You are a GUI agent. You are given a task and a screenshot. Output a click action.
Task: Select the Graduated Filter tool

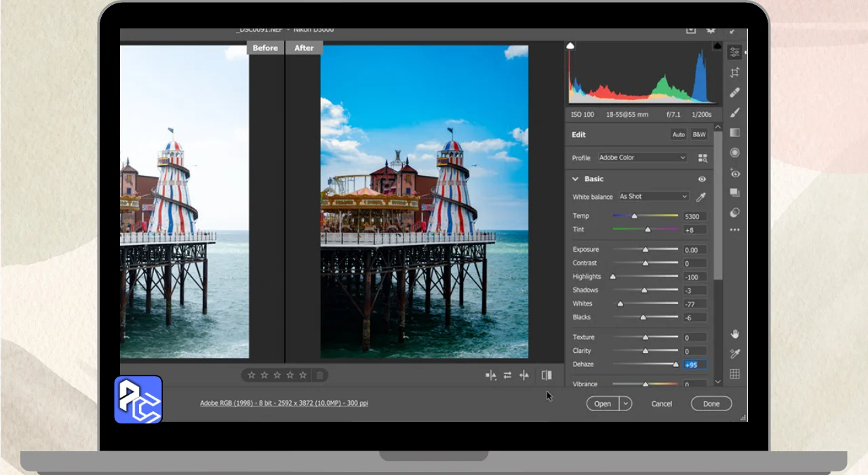(x=734, y=133)
